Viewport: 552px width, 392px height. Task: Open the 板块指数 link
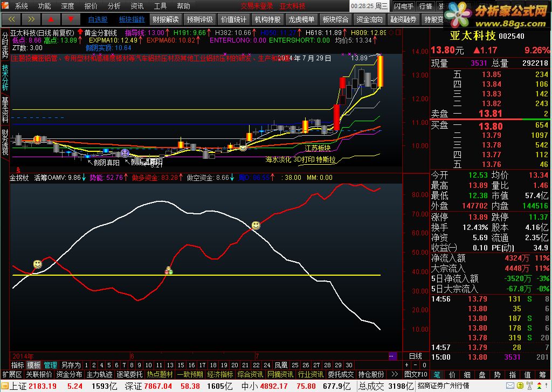[132, 19]
